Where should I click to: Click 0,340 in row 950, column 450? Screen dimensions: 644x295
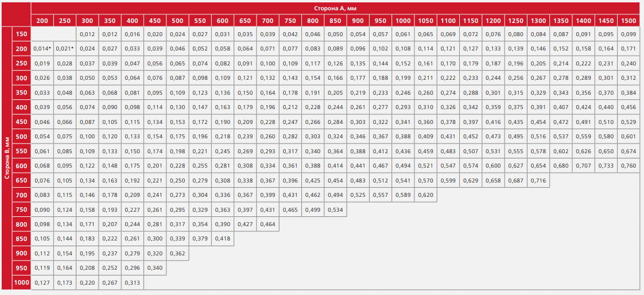(x=155, y=268)
